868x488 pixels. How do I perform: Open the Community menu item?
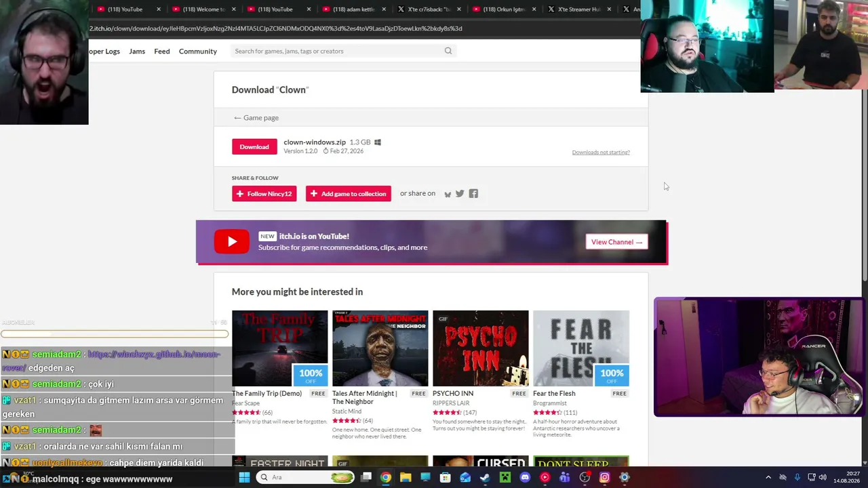click(x=198, y=51)
